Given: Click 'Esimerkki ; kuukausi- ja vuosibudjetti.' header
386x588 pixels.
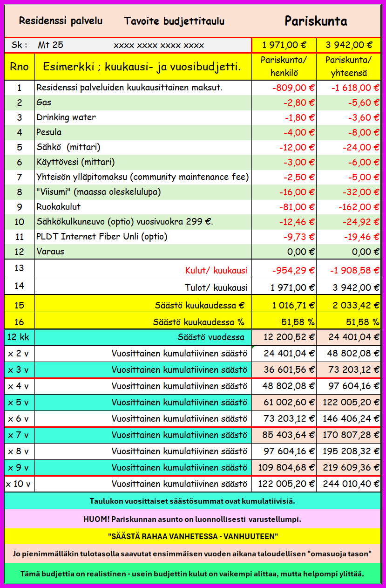Looking at the screenshot, I should 142,67.
